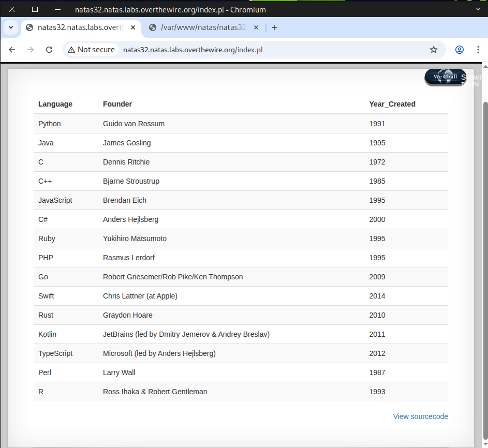Image resolution: width=488 pixels, height=448 pixels.
Task: Bookmark this page with the star icon
Action: point(434,50)
